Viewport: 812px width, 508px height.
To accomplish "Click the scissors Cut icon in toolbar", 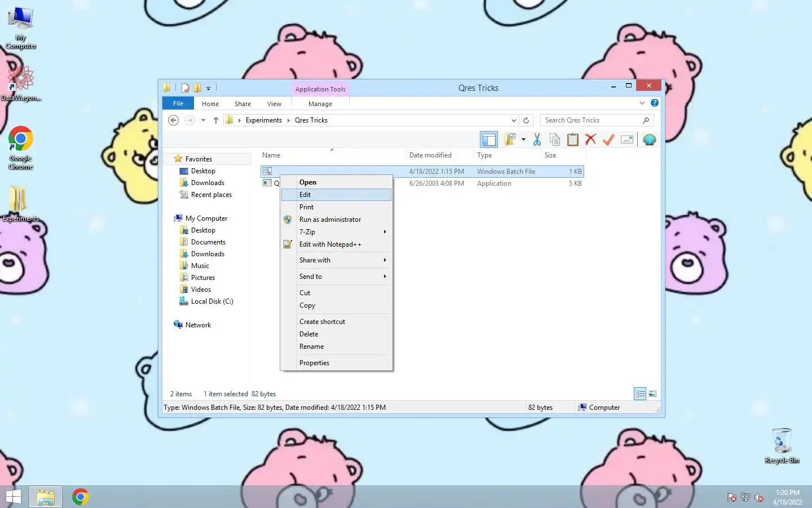I will point(537,139).
